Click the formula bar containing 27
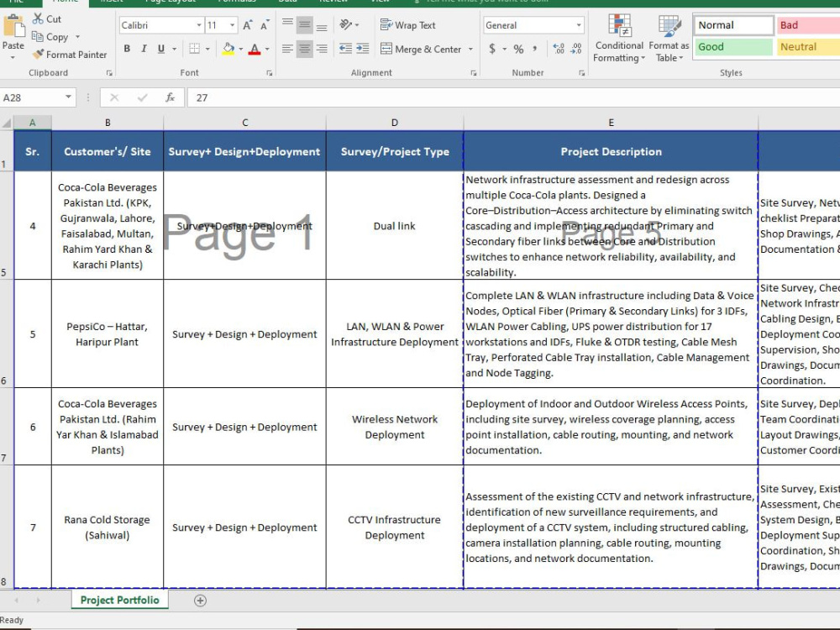Viewport: 840px width, 630px height. point(513,97)
